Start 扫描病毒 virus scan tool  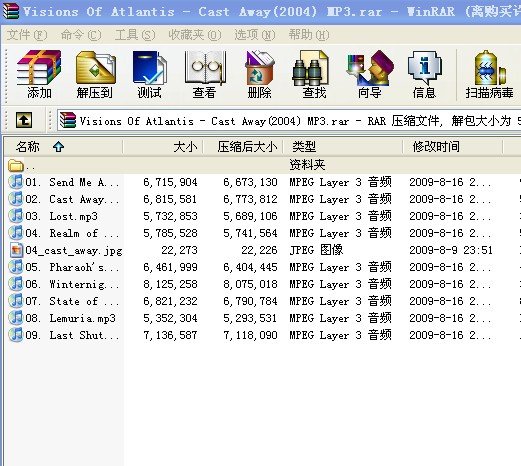[x=489, y=74]
